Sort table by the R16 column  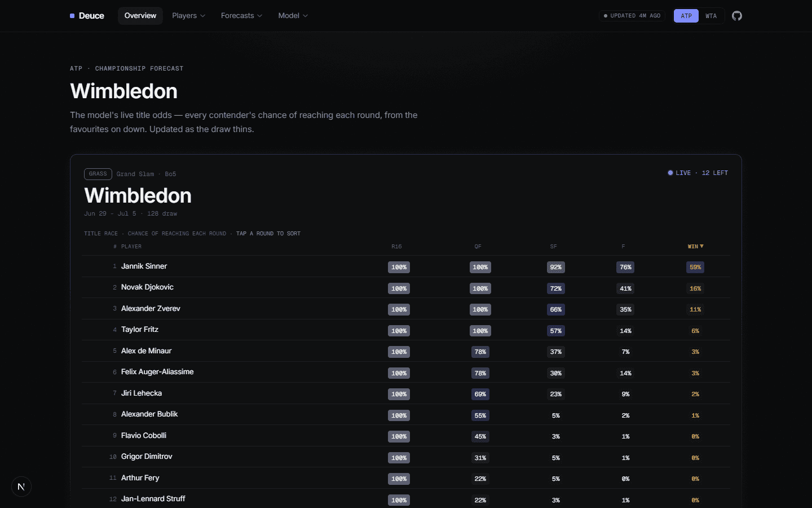tap(397, 247)
